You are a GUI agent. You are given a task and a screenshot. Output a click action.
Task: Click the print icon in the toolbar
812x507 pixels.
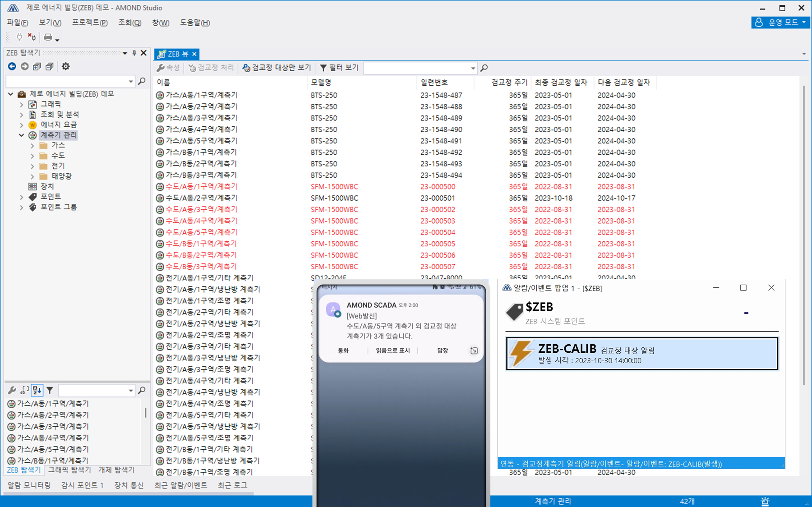48,37
